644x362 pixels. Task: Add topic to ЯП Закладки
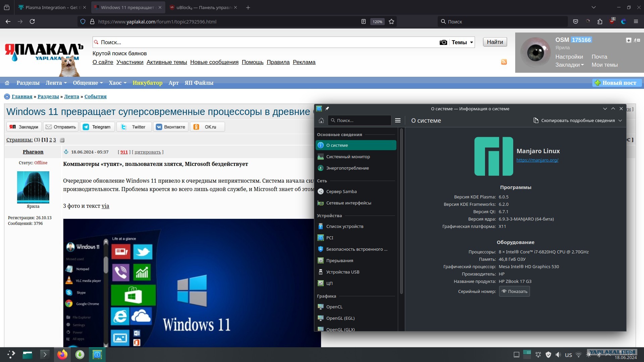[24, 127]
